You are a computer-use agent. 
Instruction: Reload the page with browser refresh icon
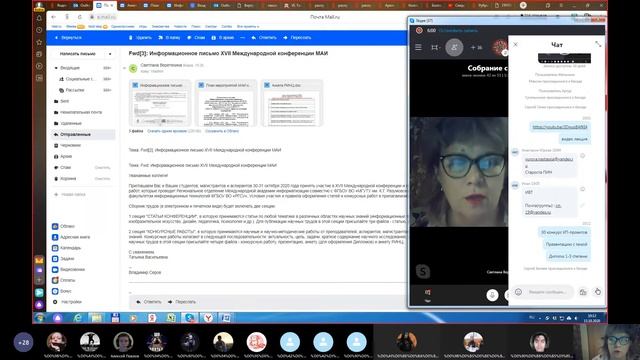[80, 17]
